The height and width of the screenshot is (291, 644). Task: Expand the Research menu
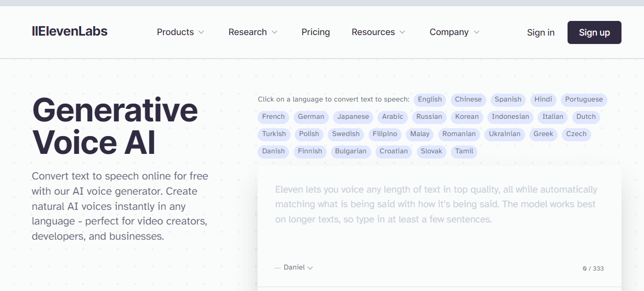click(253, 32)
